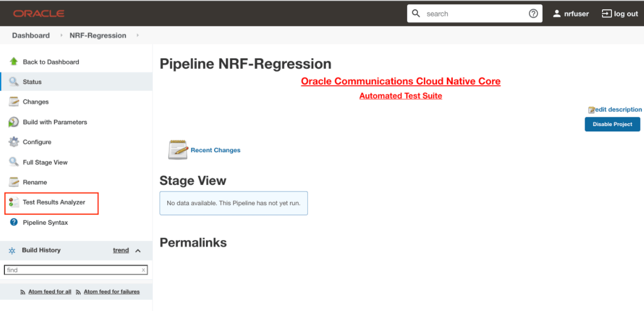This screenshot has height=311, width=644.
Task: Click the Test Results Analyzer icon
Action: coord(14,202)
